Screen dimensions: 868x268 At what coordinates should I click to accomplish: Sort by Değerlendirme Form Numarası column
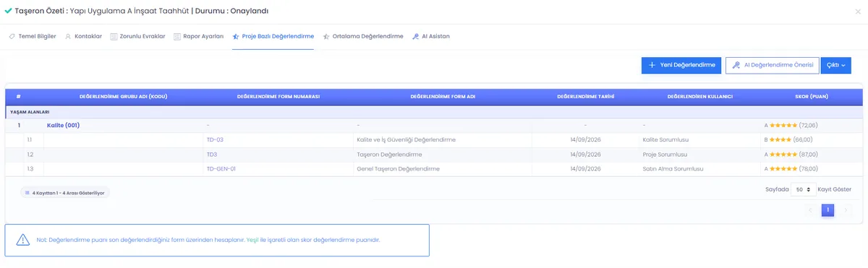(278, 96)
